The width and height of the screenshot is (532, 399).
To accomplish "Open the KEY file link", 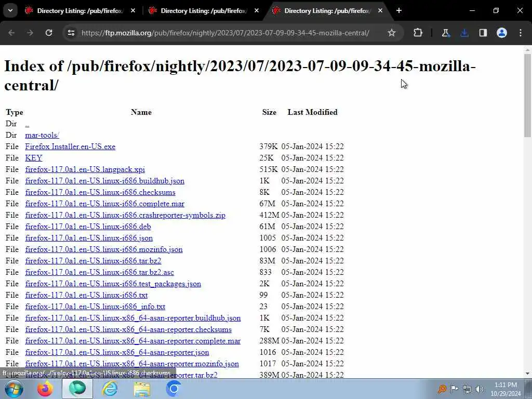I will click(34, 158).
